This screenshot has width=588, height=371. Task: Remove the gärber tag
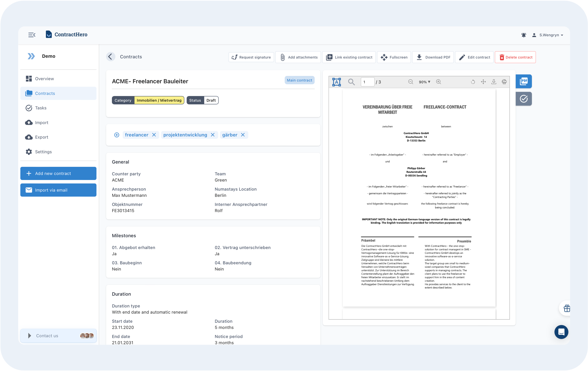[243, 135]
